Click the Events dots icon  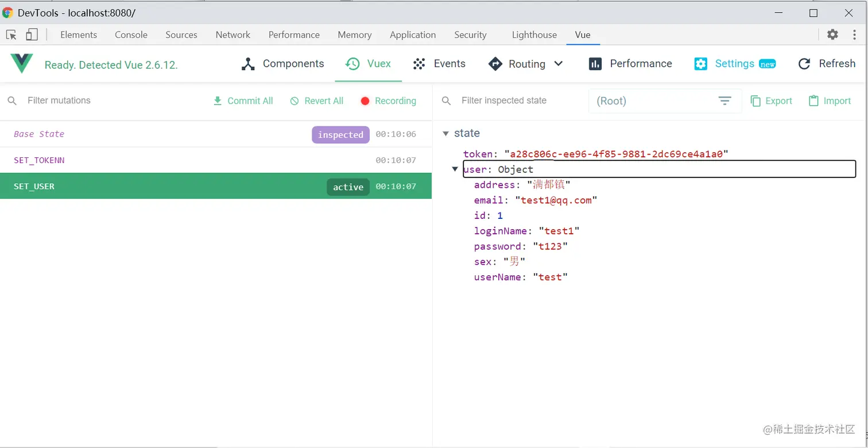click(x=419, y=64)
